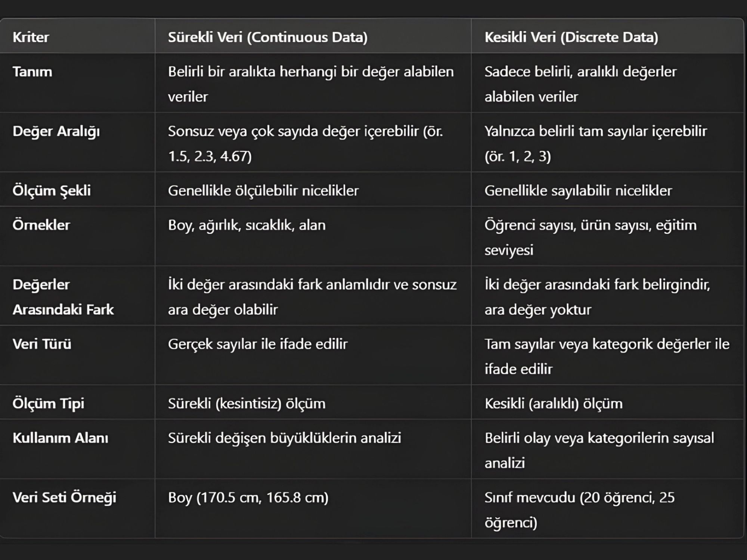
Task: Click the Kriter column header
Action: point(31,37)
